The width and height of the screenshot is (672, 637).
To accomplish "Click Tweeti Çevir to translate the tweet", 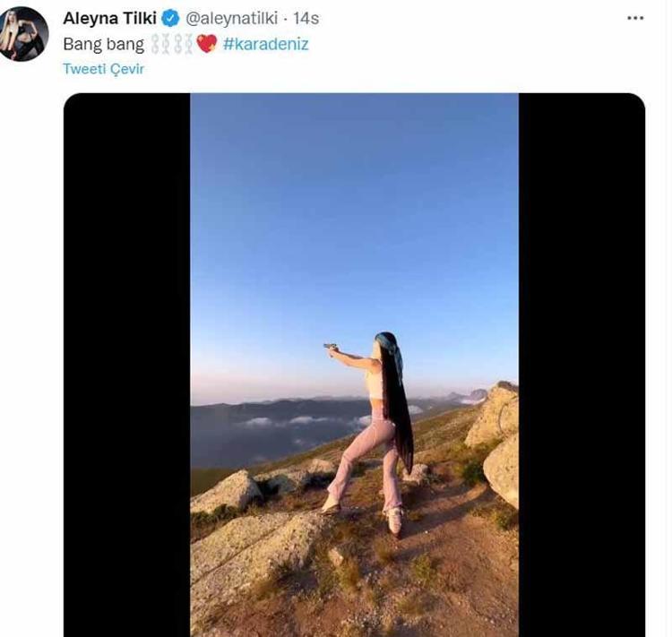I will [x=103, y=69].
